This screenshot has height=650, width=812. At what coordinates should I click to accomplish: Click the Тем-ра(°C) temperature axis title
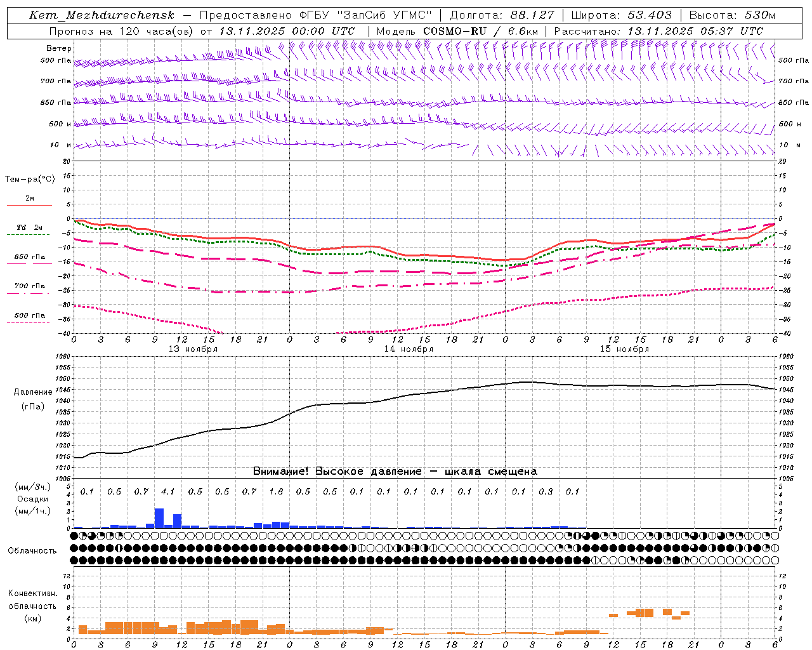pos(30,179)
